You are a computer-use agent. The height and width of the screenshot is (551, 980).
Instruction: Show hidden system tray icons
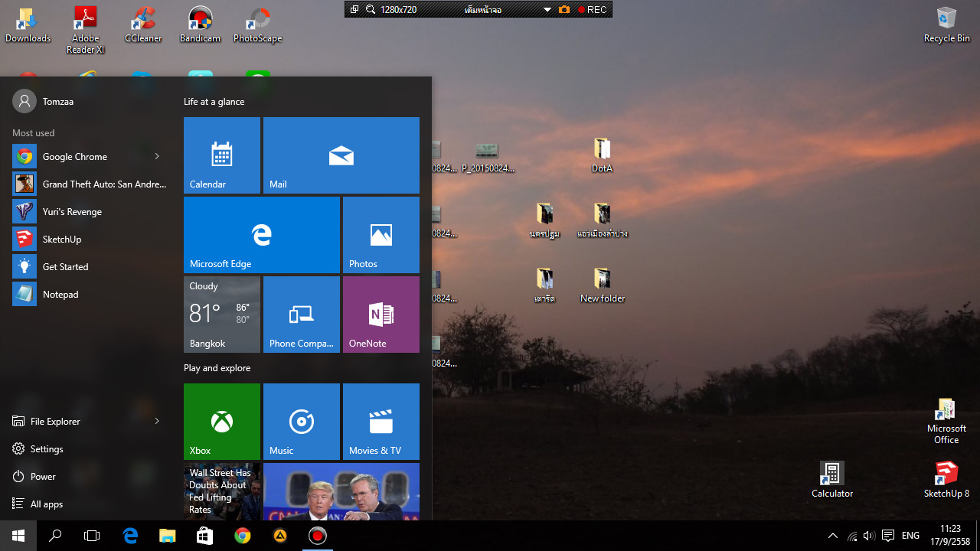[x=833, y=536]
